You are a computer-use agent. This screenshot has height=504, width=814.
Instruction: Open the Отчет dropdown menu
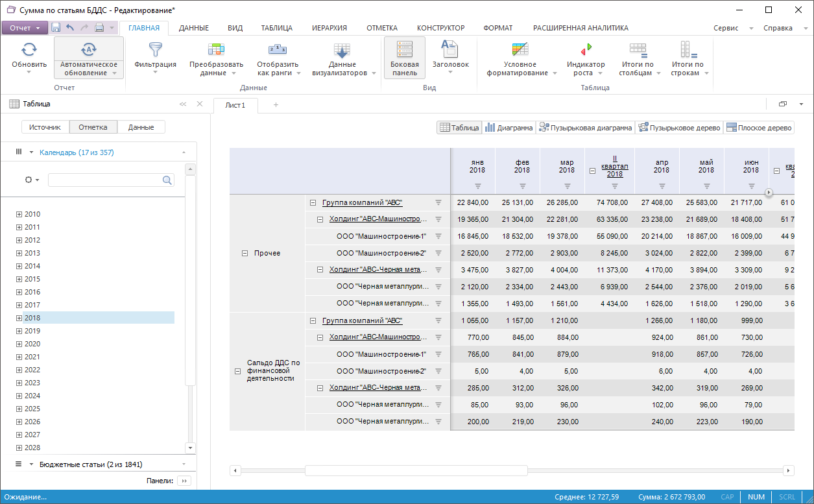pos(25,28)
